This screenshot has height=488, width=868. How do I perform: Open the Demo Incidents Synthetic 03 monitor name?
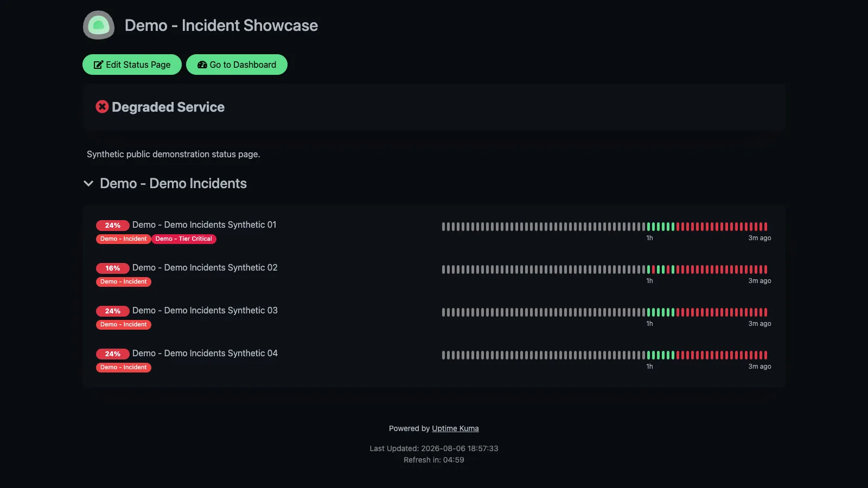[x=205, y=310]
